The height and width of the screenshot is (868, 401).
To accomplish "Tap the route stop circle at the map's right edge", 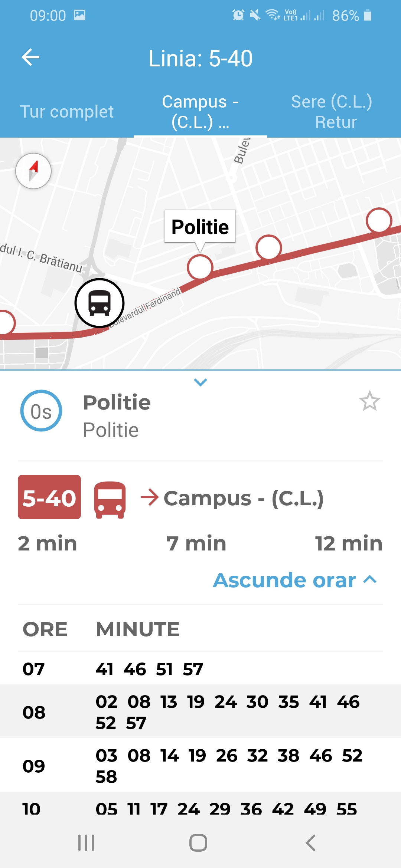I will 379,220.
